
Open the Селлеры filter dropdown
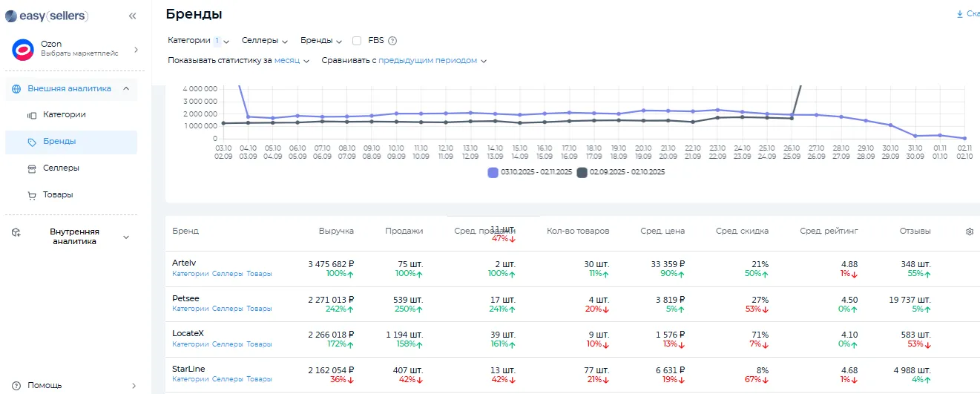click(264, 41)
